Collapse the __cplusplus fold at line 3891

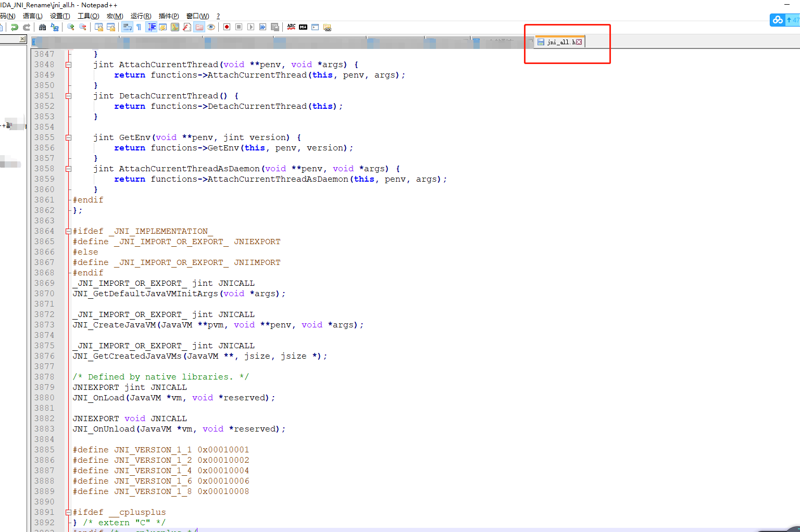click(68, 512)
